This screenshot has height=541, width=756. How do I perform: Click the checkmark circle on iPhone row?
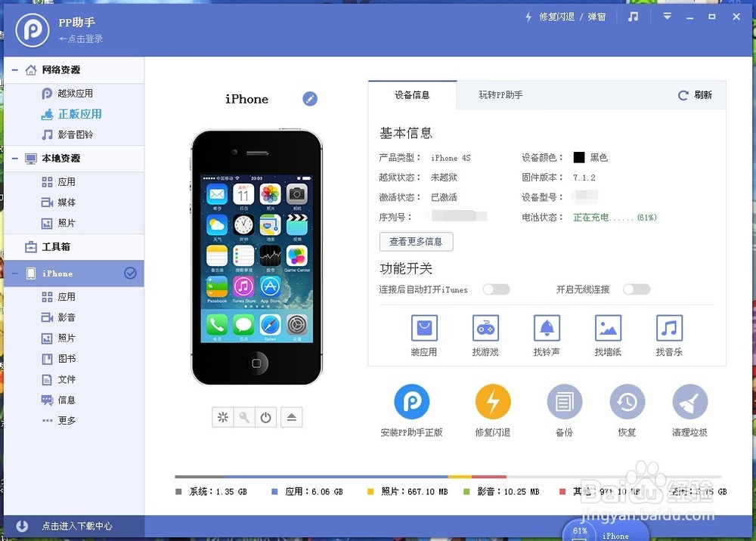[x=130, y=274]
